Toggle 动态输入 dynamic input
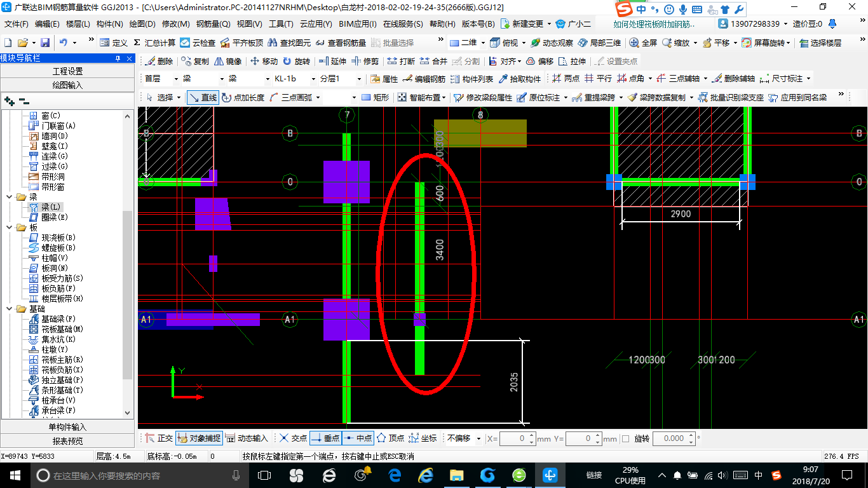This screenshot has width=868, height=488. (247, 438)
